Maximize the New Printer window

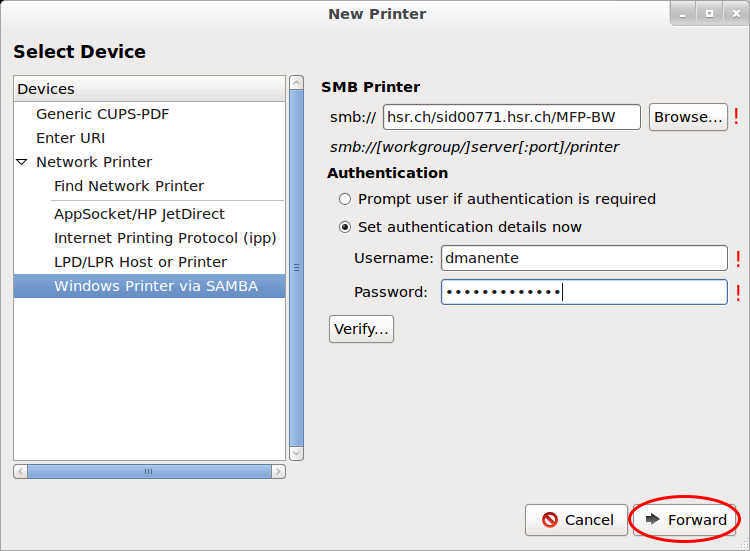(x=709, y=14)
